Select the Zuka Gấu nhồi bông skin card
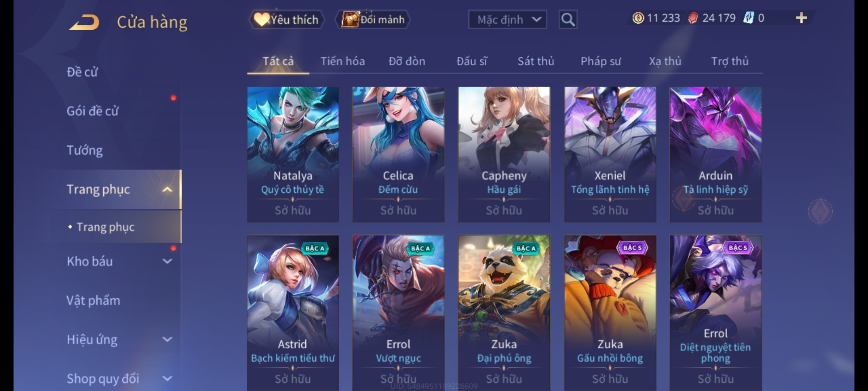This screenshot has height=391, width=868. click(x=610, y=313)
